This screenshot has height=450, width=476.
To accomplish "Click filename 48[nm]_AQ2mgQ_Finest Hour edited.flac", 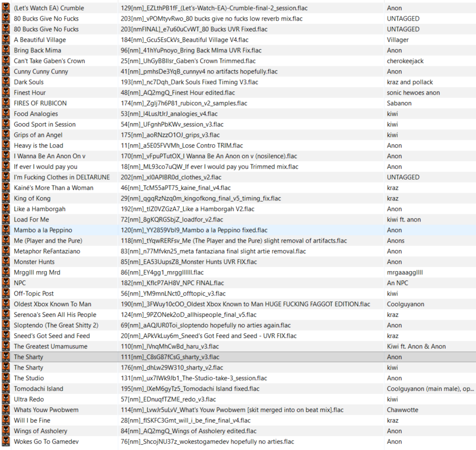I will click(x=178, y=93).
